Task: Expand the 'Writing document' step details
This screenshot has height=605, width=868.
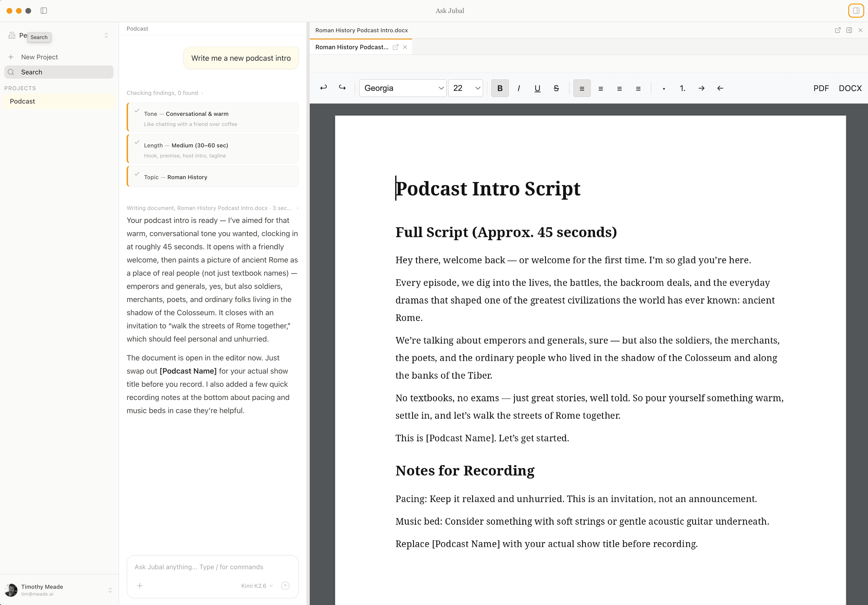Action: (x=213, y=208)
